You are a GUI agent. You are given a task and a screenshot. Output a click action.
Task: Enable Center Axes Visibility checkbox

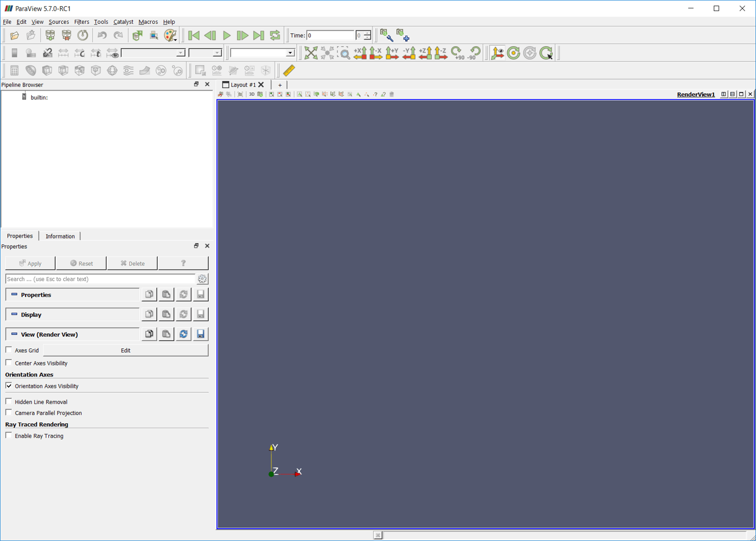point(9,363)
